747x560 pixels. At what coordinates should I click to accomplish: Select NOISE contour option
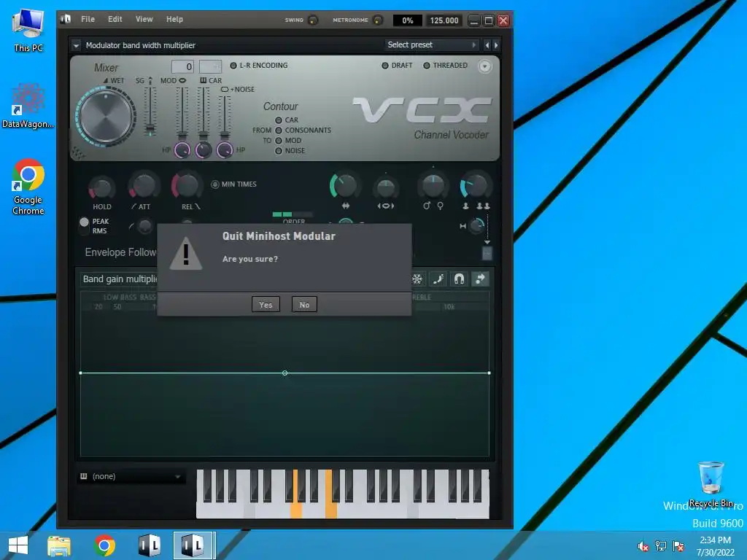pos(279,151)
